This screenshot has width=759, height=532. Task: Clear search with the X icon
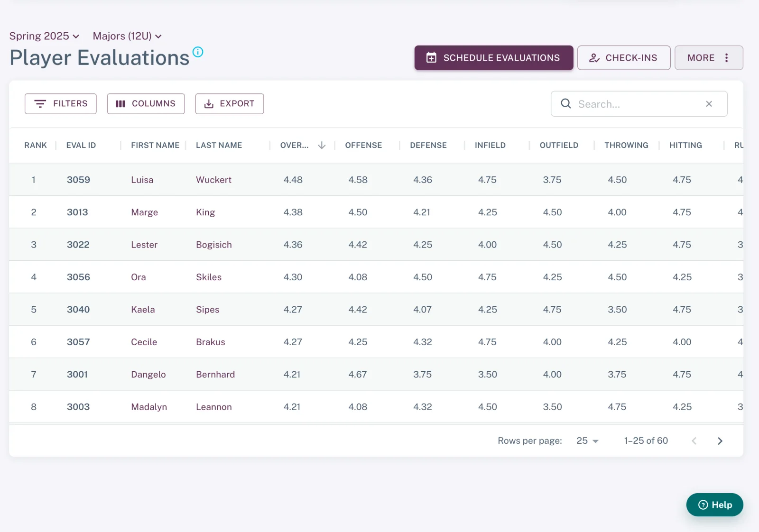(709, 104)
